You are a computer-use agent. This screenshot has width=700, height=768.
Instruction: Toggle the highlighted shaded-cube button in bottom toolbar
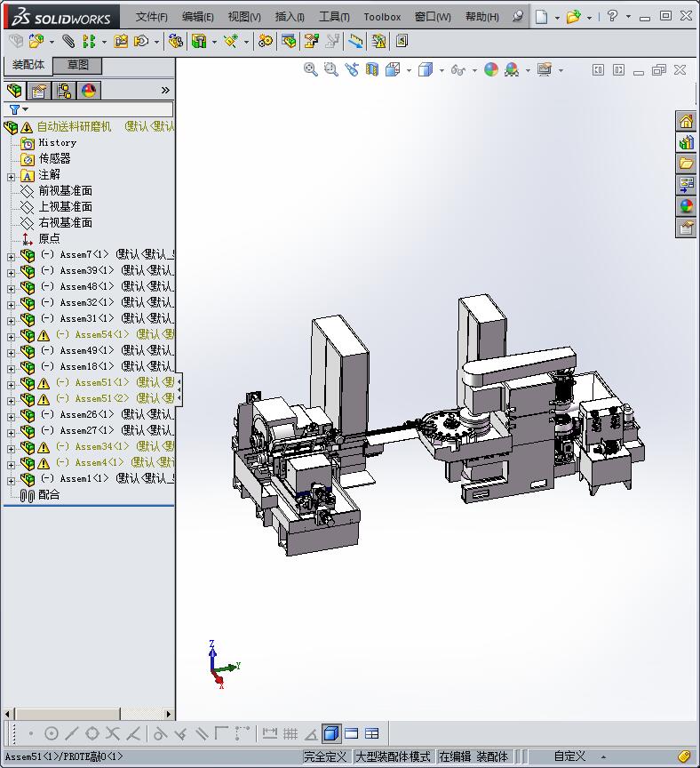pyautogui.click(x=331, y=733)
